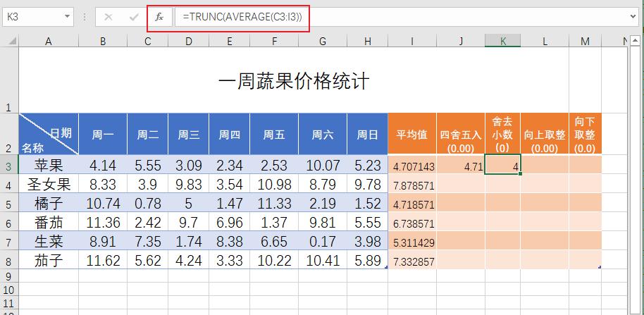Select column F header
This screenshot has height=315, width=644.
pos(274,41)
